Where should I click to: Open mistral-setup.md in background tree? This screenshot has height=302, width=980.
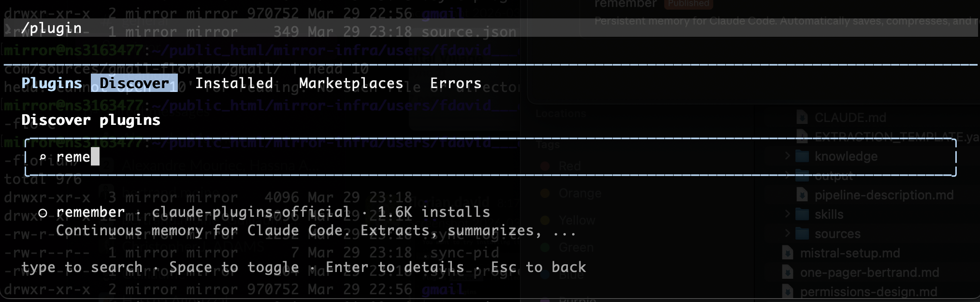(850, 254)
